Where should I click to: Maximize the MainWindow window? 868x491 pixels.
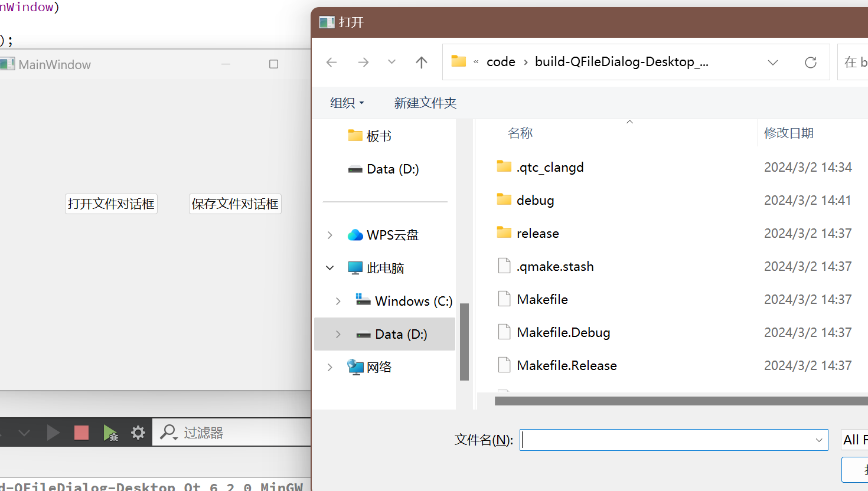pos(273,64)
